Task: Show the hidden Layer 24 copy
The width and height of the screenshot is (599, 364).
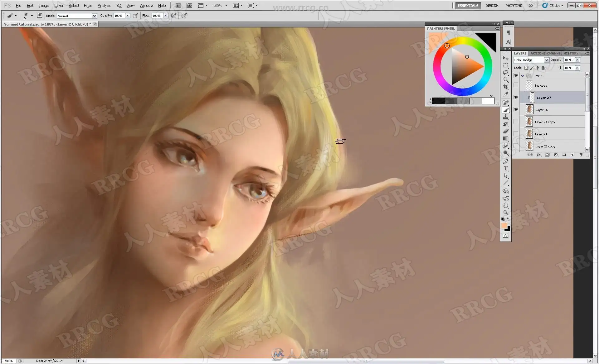Action: [x=516, y=122]
